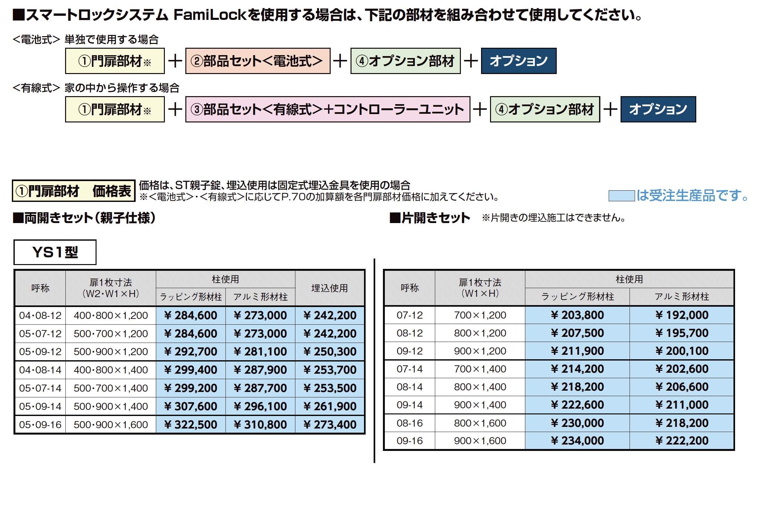Click the note beginning "価格は、ST親子錠"
The width and height of the screenshot is (762, 532).
click(275, 185)
